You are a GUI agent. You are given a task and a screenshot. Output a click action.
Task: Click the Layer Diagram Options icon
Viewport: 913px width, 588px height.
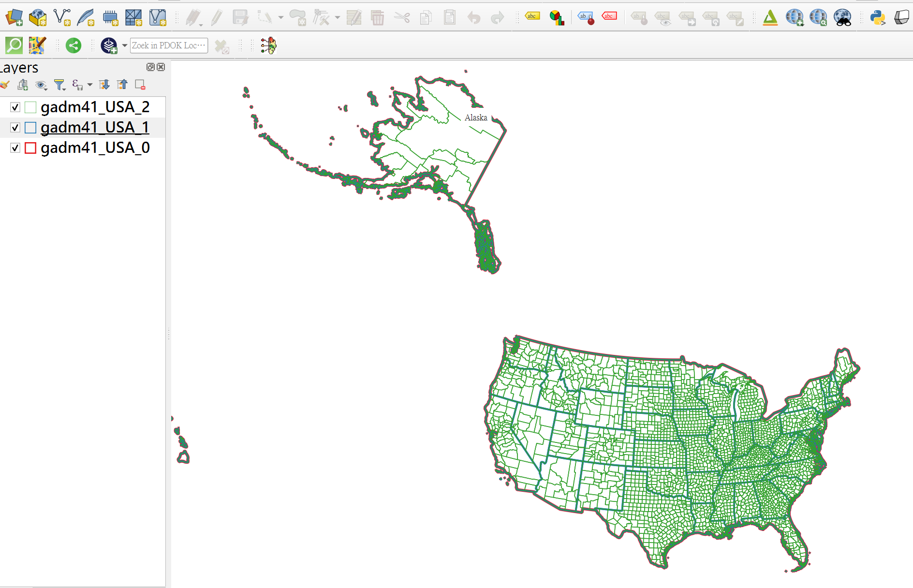click(x=557, y=18)
